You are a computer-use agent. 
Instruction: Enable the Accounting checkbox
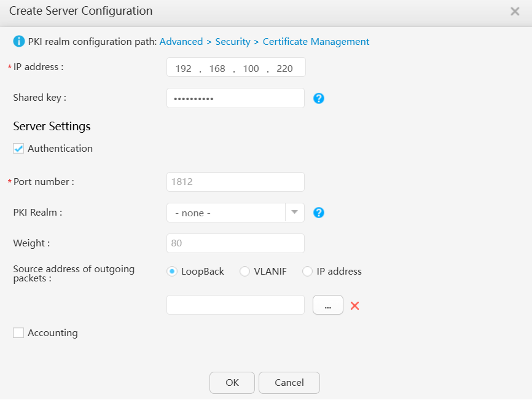coord(18,333)
